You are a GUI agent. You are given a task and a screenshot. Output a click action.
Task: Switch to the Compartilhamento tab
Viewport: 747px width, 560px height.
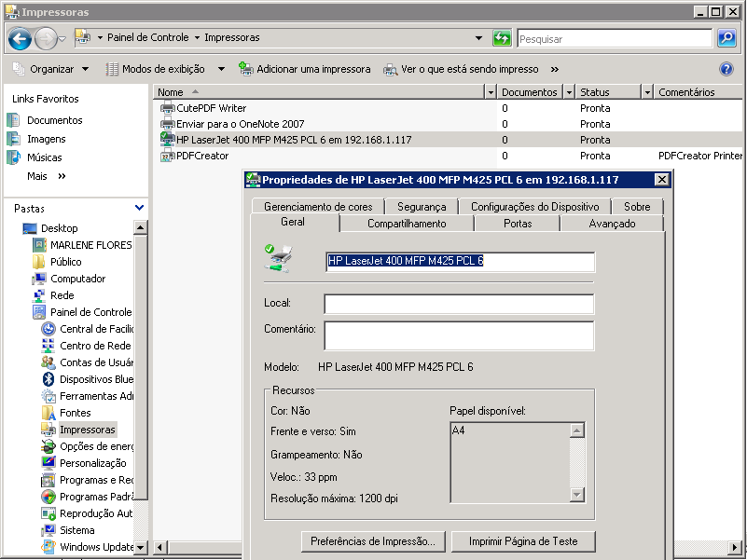(x=407, y=224)
